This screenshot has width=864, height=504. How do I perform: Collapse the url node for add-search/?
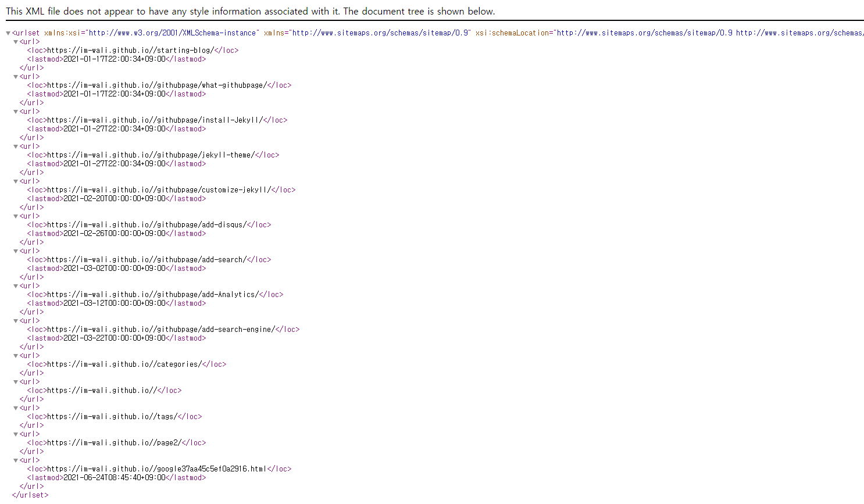(x=16, y=251)
